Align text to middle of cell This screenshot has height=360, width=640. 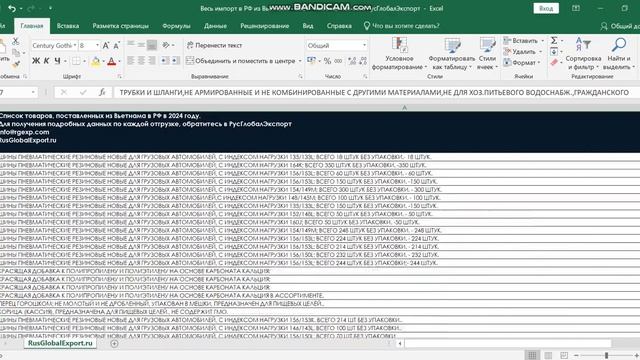pos(141,44)
